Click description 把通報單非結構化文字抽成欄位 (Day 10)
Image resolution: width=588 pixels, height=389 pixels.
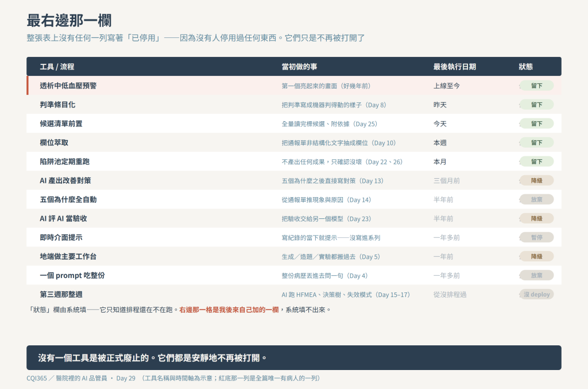pos(339,143)
